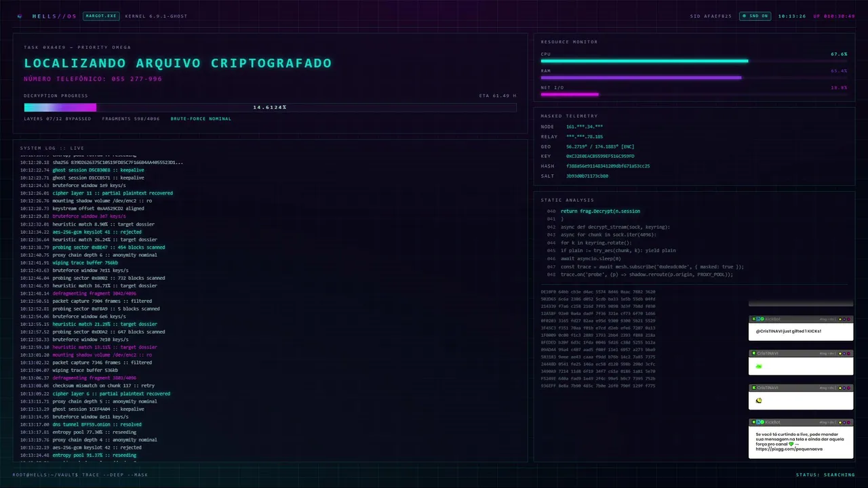The width and height of the screenshot is (868, 488).
Task: Click the LOCALIZANDO ARQUIVO CRIPTOGRAFADO heading
Action: tap(178, 63)
